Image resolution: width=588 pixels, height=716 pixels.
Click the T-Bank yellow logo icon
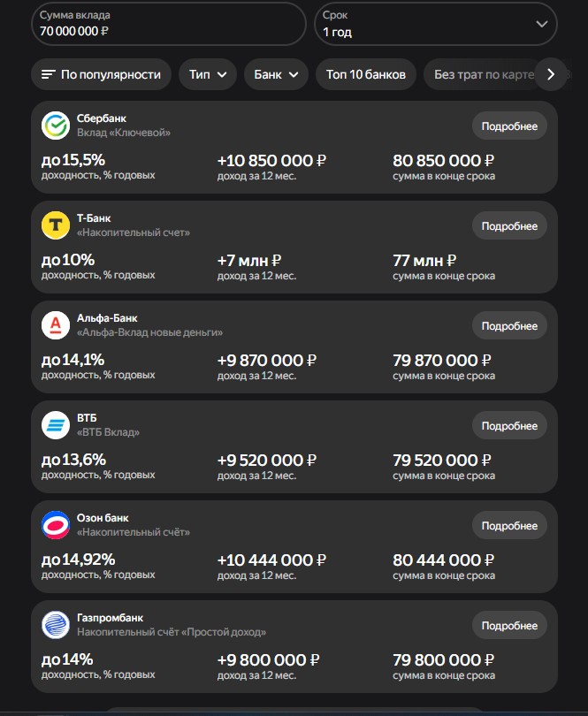(x=56, y=225)
